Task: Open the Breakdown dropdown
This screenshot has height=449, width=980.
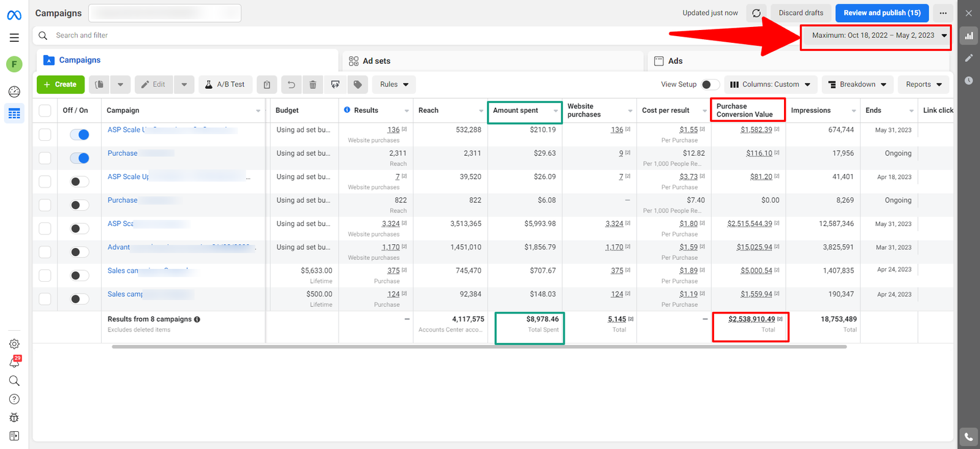Action: tap(858, 85)
